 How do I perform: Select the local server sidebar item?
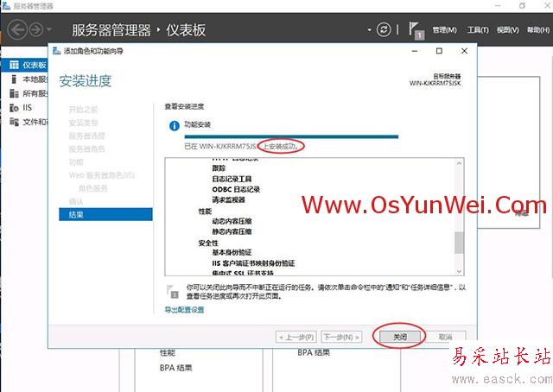pos(24,79)
